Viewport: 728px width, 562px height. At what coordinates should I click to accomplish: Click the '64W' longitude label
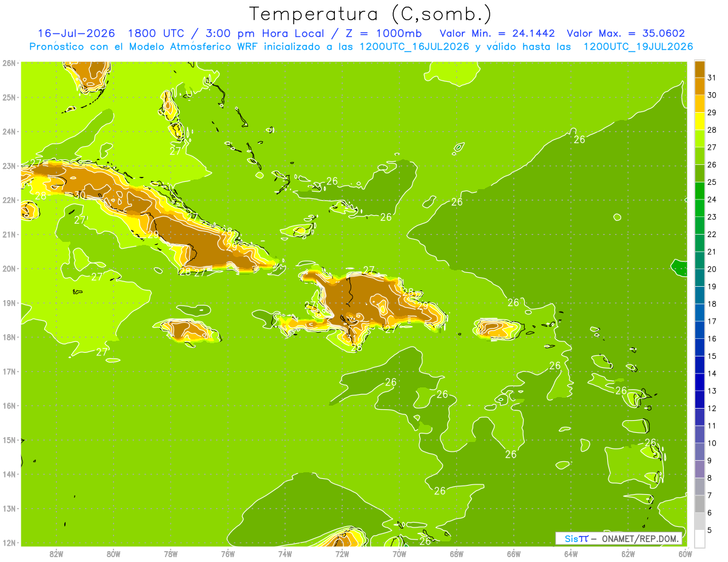pos(571,554)
